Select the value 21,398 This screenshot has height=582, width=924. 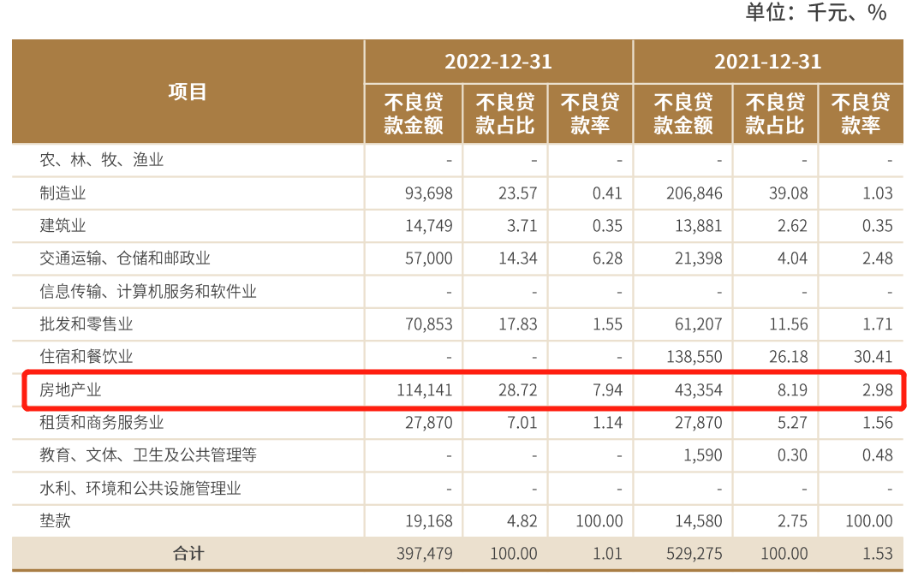pyautogui.click(x=698, y=258)
